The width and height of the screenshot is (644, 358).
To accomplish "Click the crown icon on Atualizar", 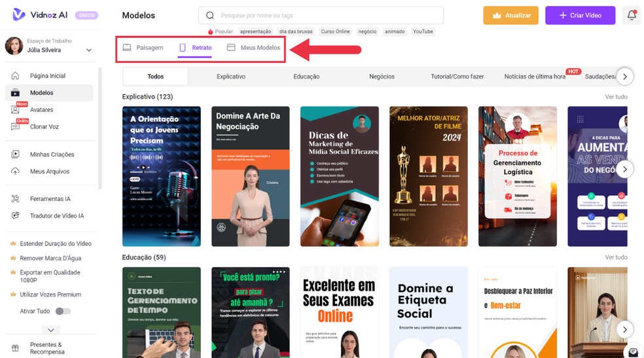I will 497,16.
